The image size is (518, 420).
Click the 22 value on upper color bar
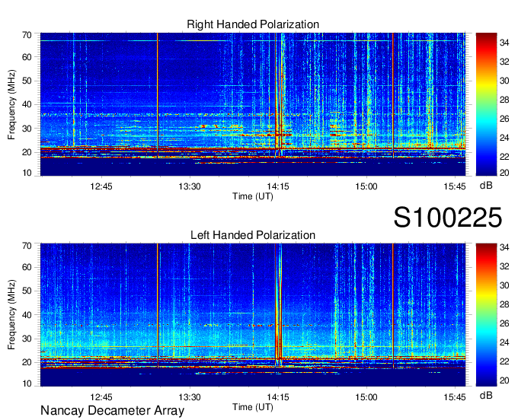(504, 157)
